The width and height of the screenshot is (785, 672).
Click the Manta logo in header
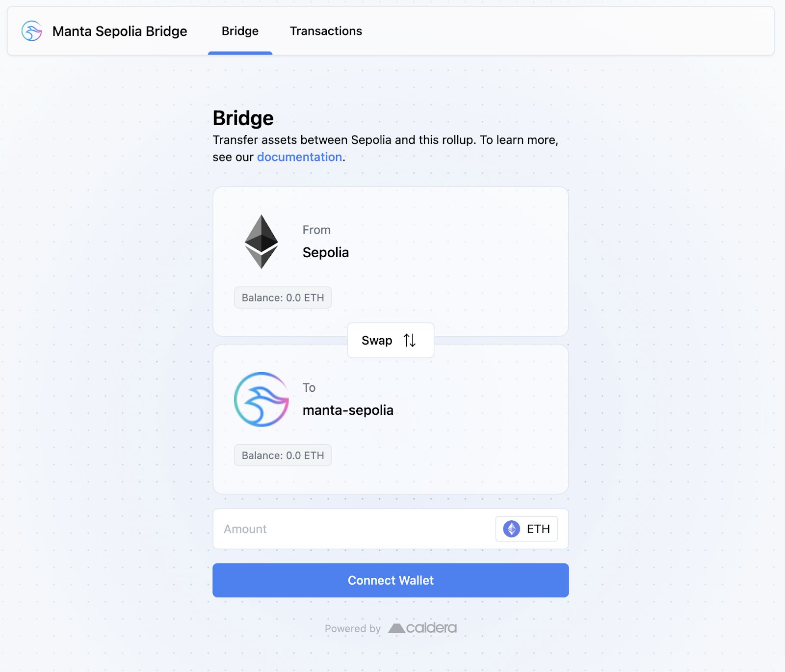[32, 31]
